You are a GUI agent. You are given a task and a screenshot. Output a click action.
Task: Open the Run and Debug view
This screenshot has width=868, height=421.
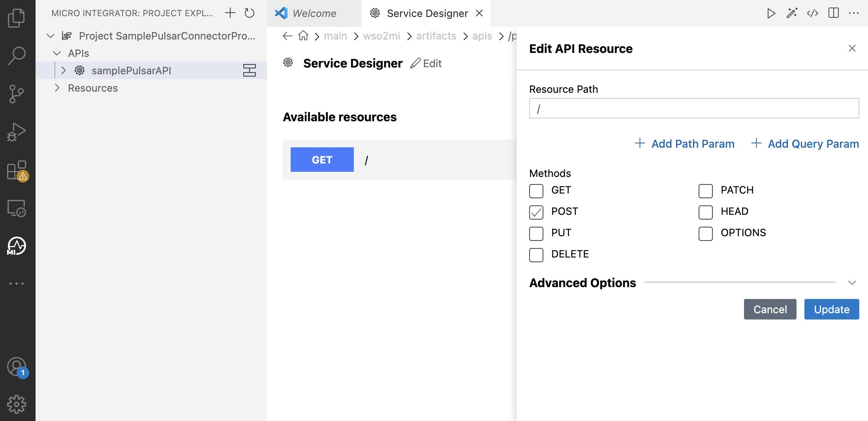(x=17, y=132)
